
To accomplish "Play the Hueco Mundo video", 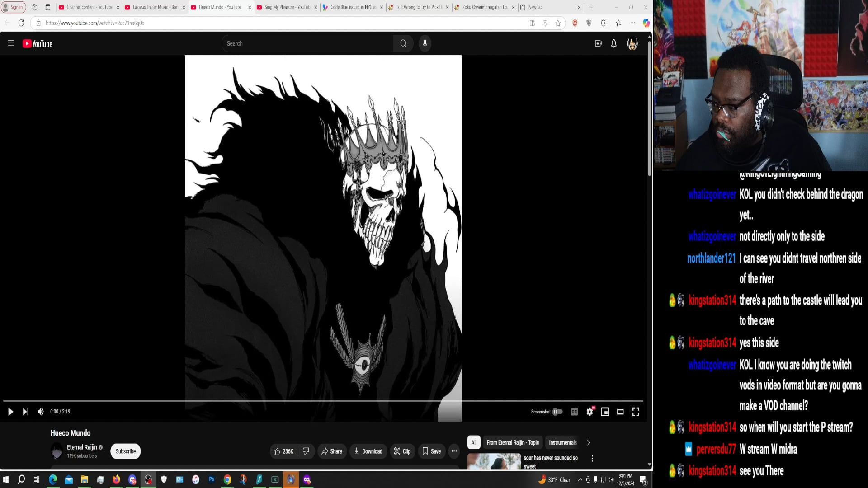I will (x=10, y=412).
